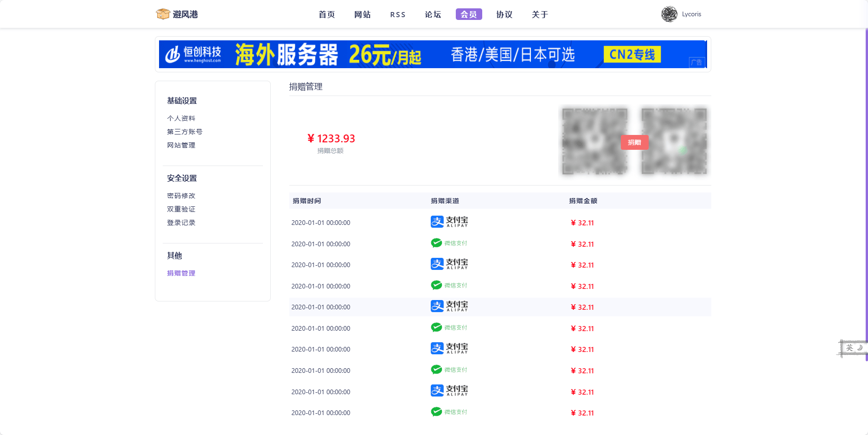Open 登录记录 in the sidebar
Image resolution: width=868 pixels, height=435 pixels.
point(181,223)
